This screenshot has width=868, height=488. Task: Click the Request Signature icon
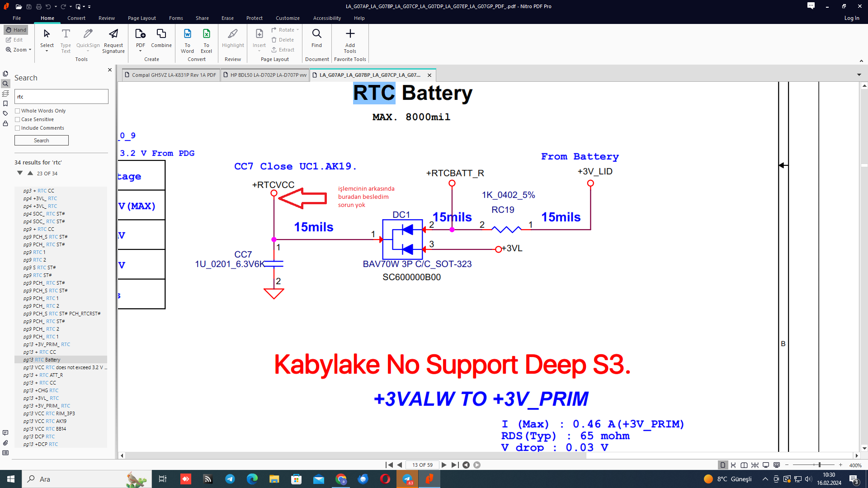click(113, 34)
